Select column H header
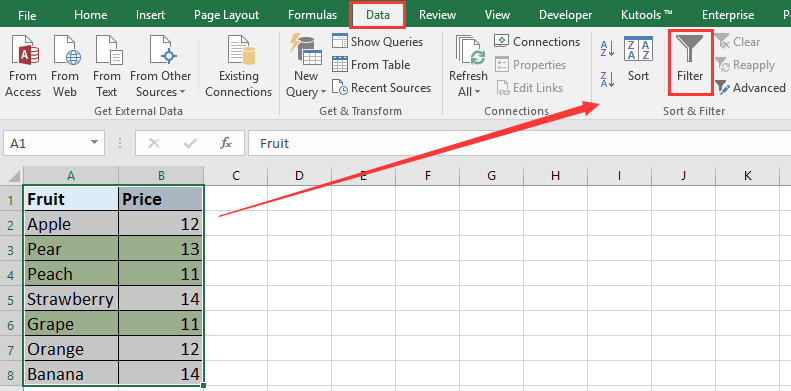 point(555,176)
